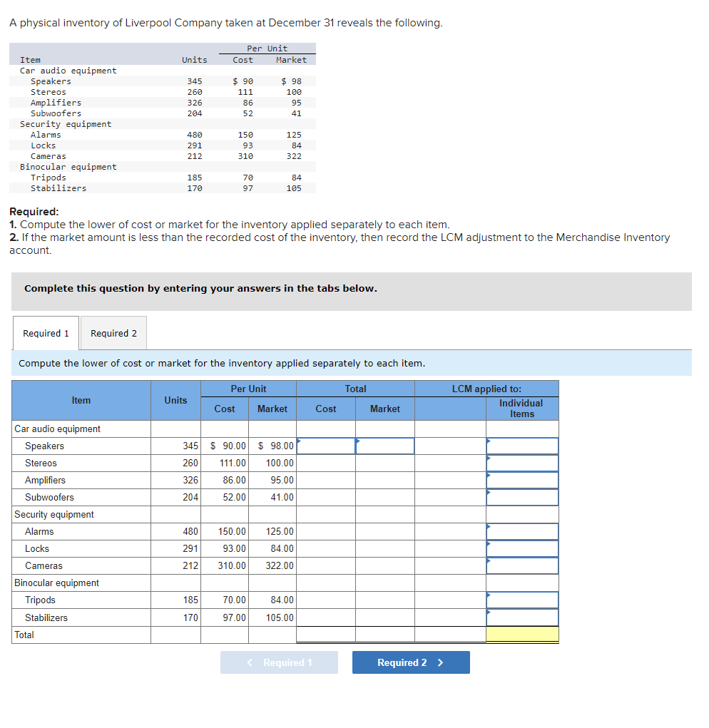This screenshot has width=709, height=728.
Task: Click the '$ 90.00' cost cell for Speakers
Action: (225, 446)
